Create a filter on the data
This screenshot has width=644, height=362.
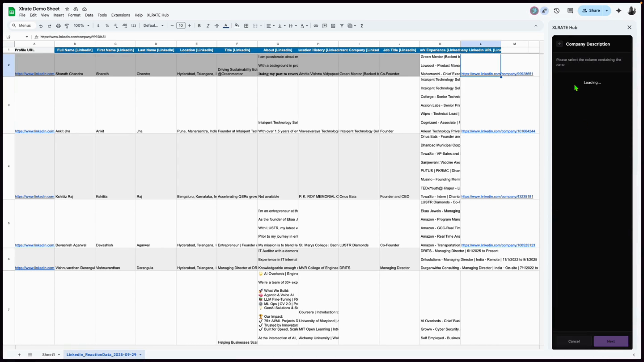pos(342,26)
